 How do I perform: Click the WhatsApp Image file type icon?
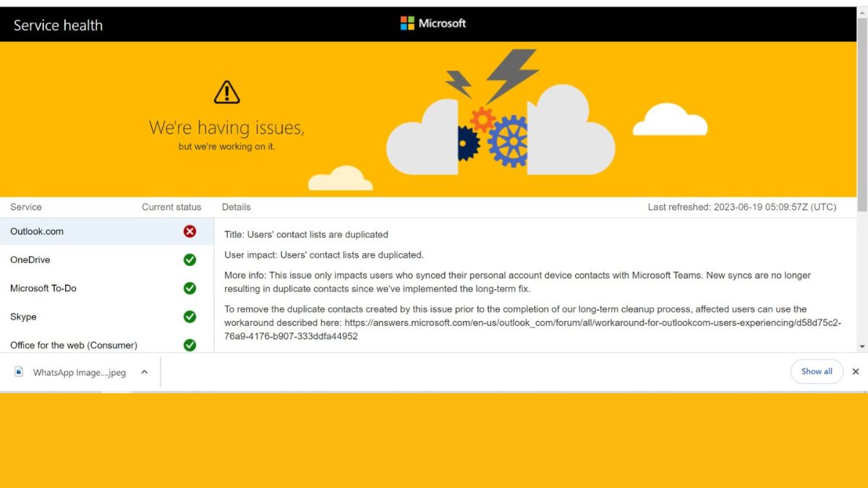coord(20,372)
